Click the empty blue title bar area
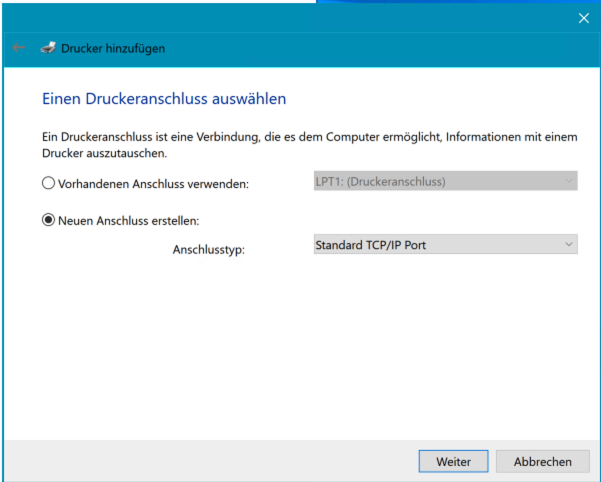 (300, 18)
